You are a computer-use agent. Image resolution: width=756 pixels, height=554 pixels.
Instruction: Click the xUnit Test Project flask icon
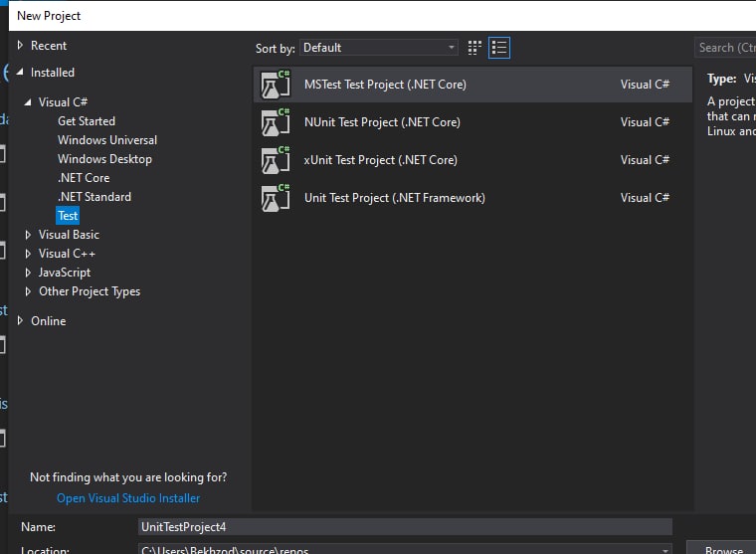click(276, 160)
